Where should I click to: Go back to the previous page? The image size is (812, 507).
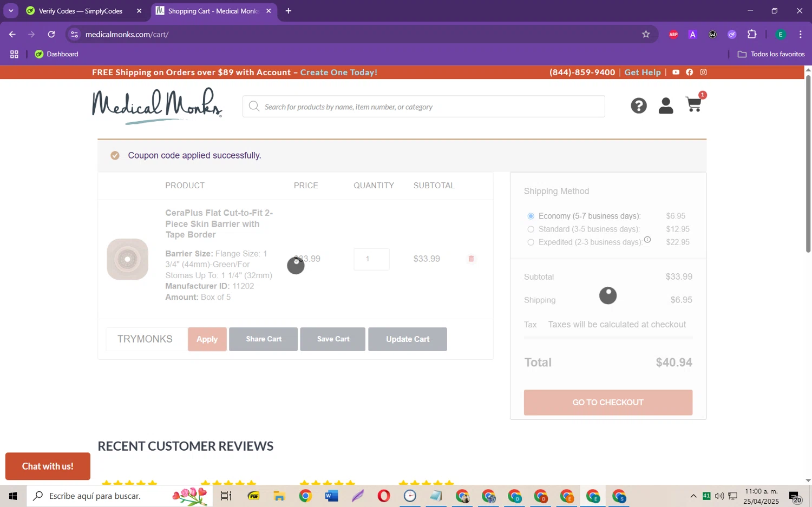[12, 34]
